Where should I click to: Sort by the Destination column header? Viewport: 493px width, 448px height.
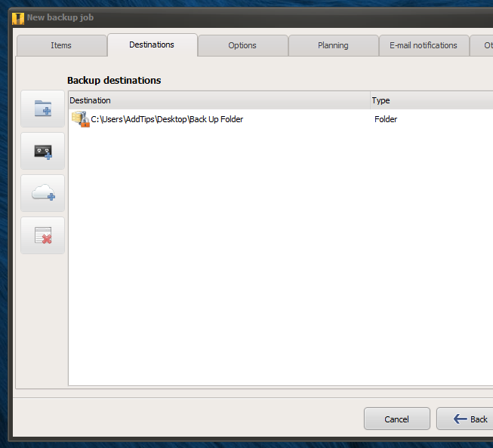[x=219, y=100]
